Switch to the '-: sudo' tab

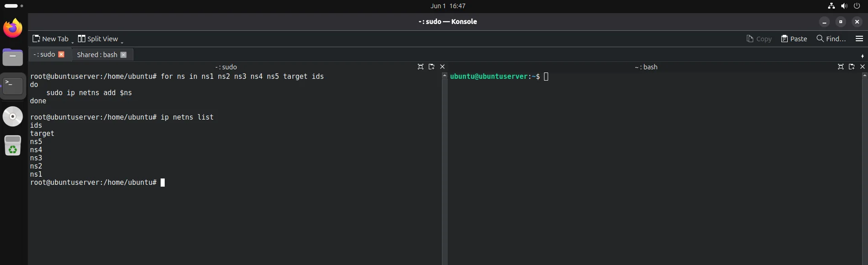point(44,54)
